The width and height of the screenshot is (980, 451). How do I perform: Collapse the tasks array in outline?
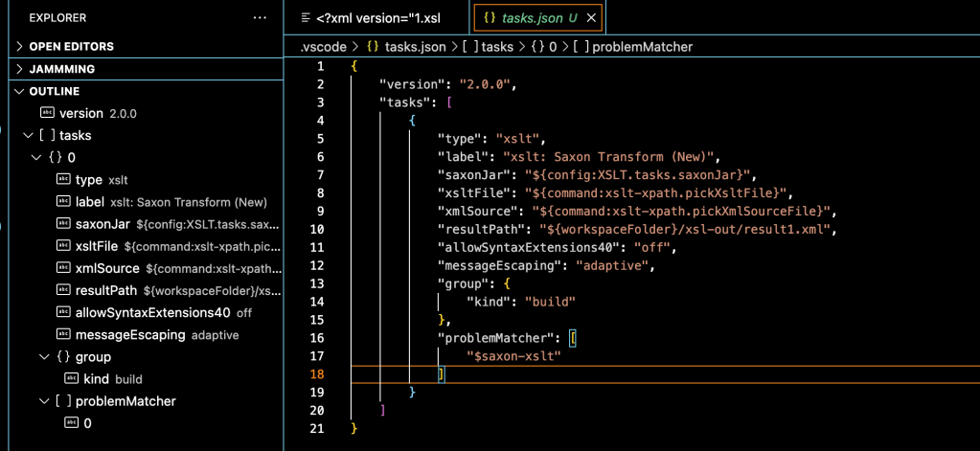[28, 135]
